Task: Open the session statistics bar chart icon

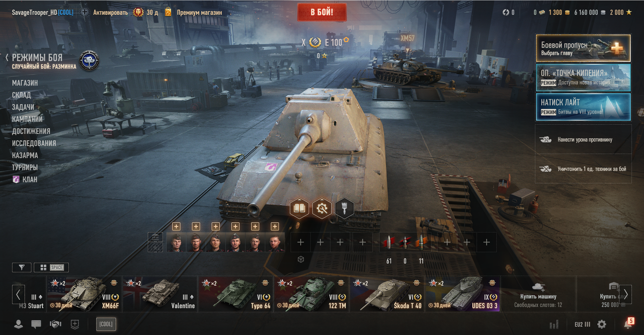Action: 554,324
